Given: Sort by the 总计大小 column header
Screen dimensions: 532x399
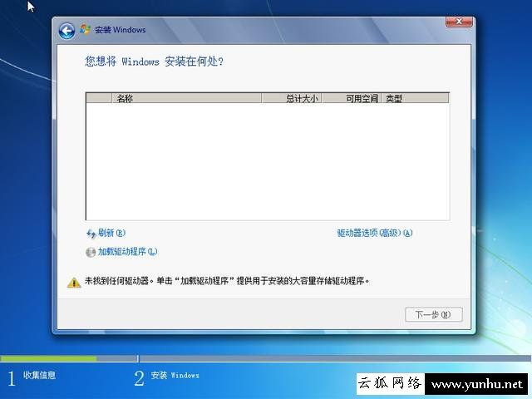Looking at the screenshot, I should click(292, 98).
